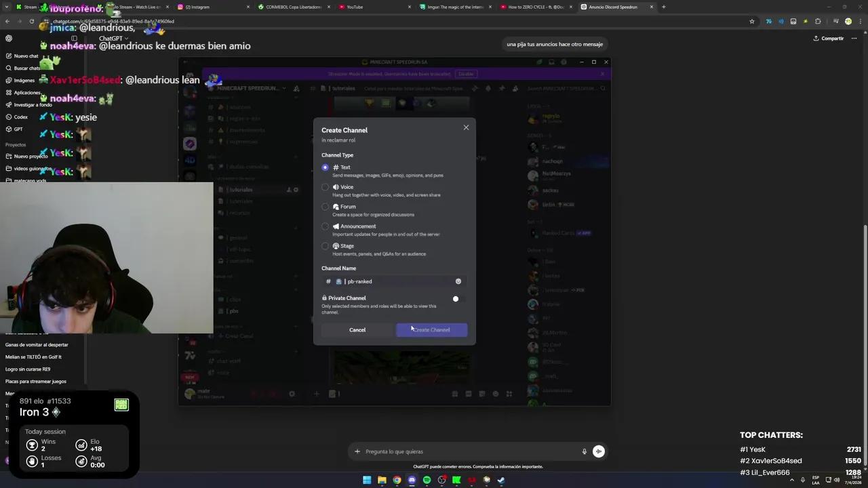Image resolution: width=868 pixels, height=488 pixels.
Task: Open ChatGPT three-dot options menu
Action: (854, 39)
